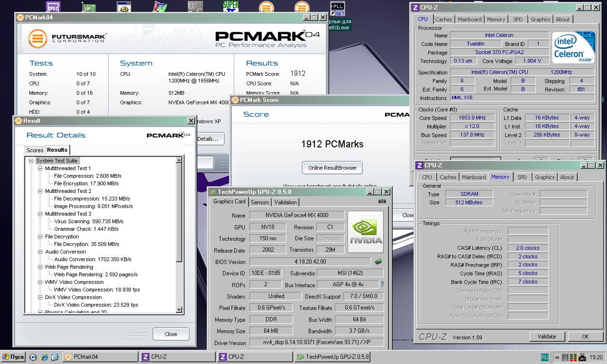The image size is (607, 364).
Task: Click the GPU-Z save BIOS chip icon
Action: 378,261
